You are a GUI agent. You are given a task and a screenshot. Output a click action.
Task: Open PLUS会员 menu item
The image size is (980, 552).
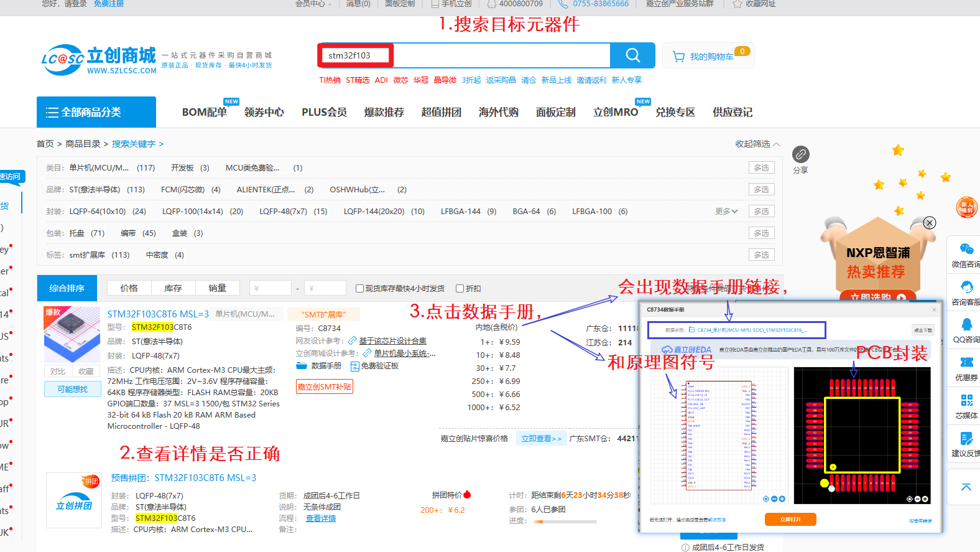pyautogui.click(x=324, y=112)
